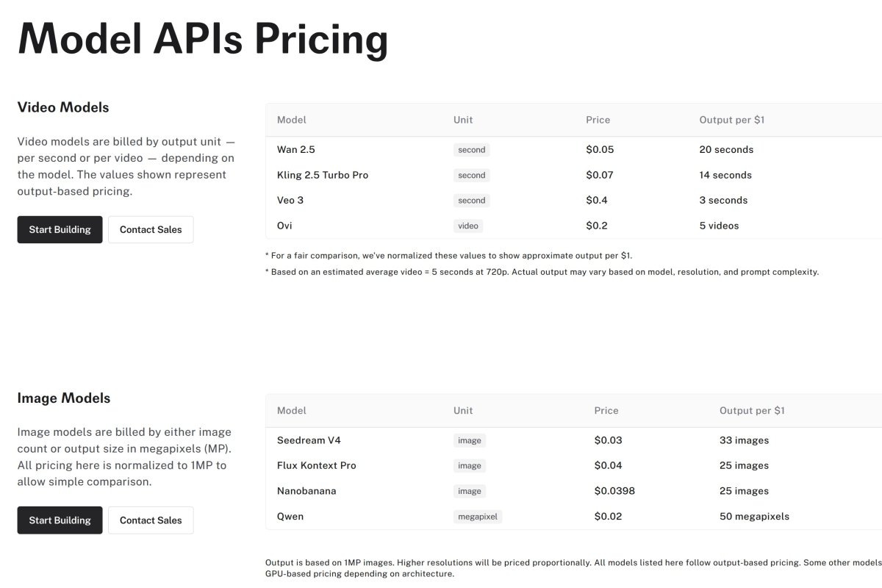Click Start Building under Video Models
Viewport: 882px width, 588px height.
tap(60, 229)
